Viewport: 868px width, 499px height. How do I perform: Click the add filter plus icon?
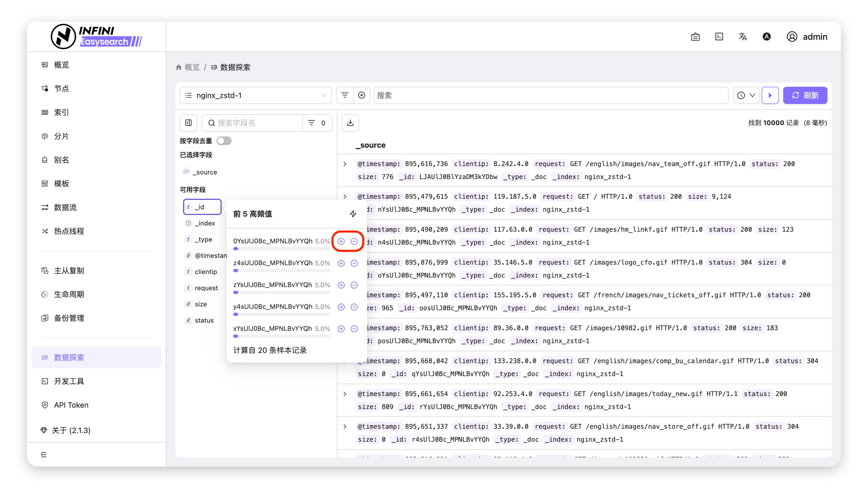361,95
